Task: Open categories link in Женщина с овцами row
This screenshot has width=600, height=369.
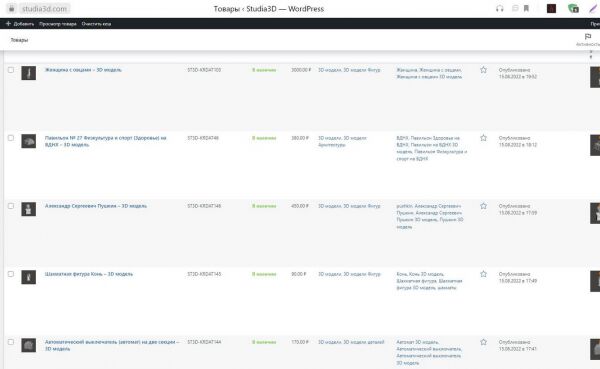Action: [349, 70]
